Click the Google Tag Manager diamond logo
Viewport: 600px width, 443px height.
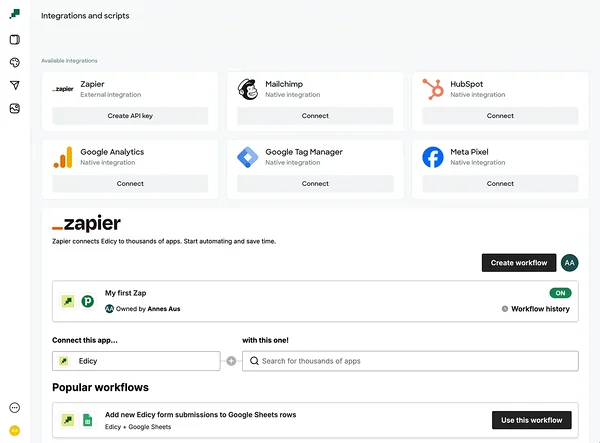click(x=248, y=157)
